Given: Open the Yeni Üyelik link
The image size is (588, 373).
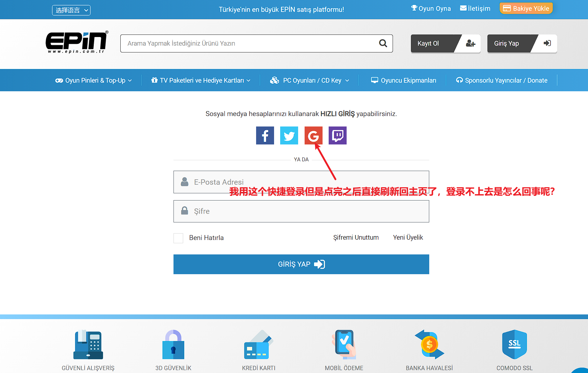Looking at the screenshot, I should point(408,238).
